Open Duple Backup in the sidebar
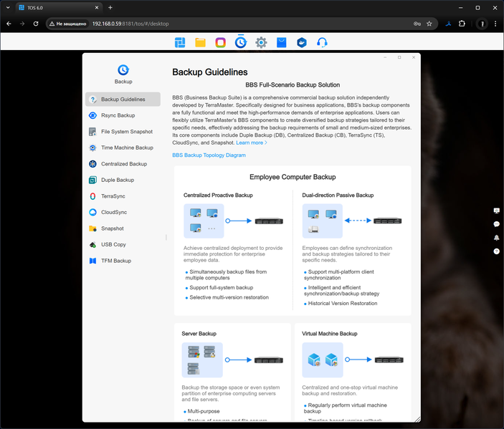 click(x=123, y=180)
